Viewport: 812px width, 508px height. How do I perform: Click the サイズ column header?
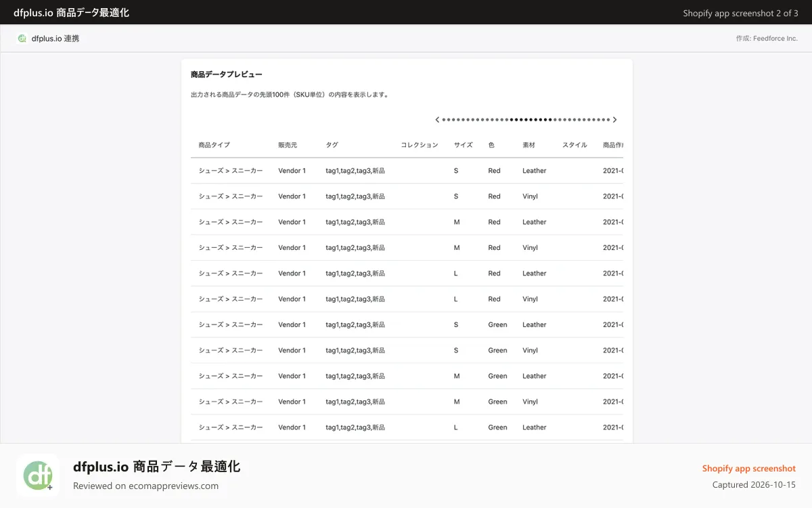click(464, 145)
